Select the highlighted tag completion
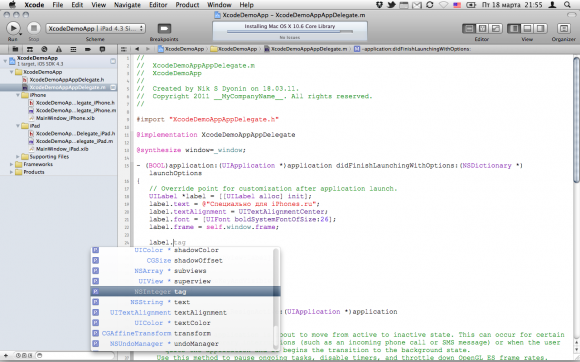This screenshot has width=580, height=362. pyautogui.click(x=185, y=291)
